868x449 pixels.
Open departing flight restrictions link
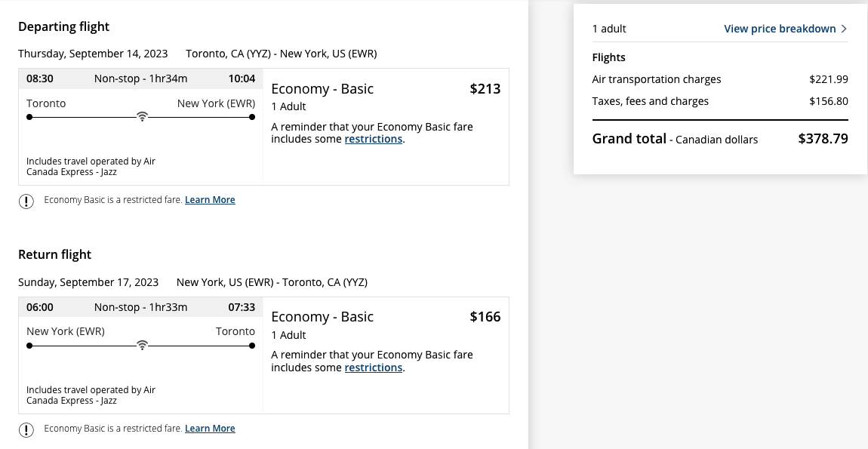pyautogui.click(x=373, y=139)
